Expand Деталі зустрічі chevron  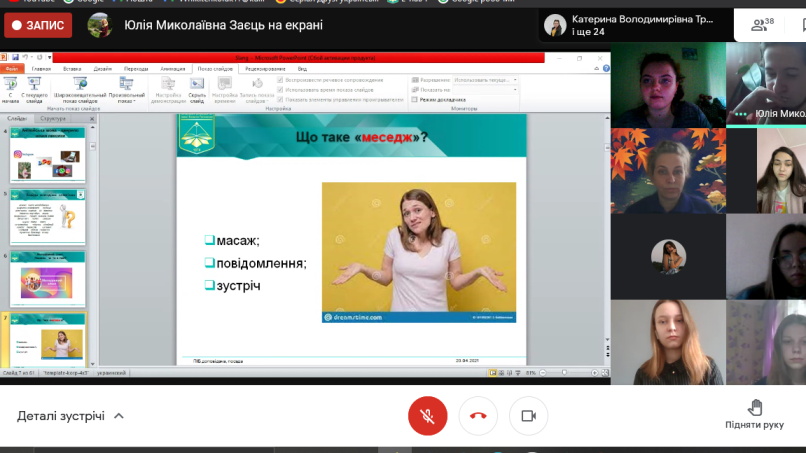point(119,416)
